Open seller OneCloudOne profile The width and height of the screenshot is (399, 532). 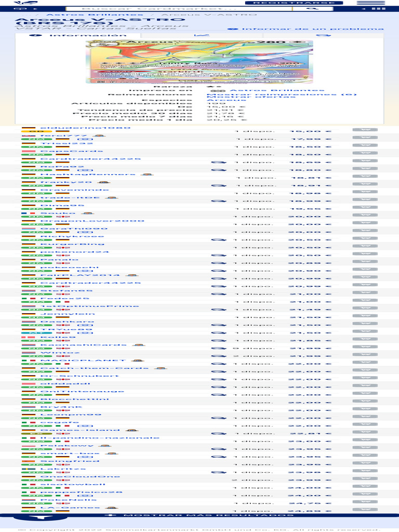coord(80,476)
